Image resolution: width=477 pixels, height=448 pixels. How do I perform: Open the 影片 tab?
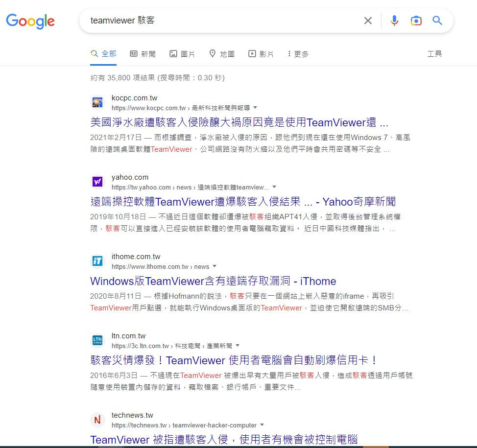coord(261,54)
